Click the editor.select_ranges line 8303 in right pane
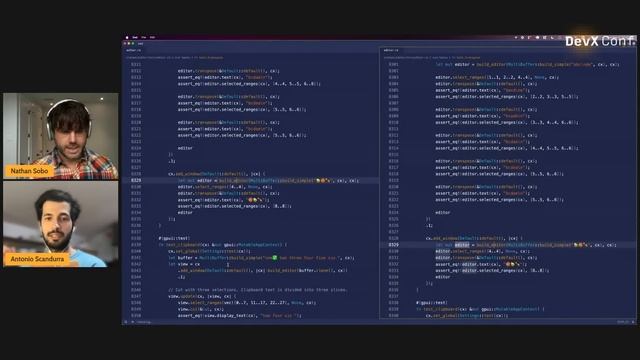 497,77
